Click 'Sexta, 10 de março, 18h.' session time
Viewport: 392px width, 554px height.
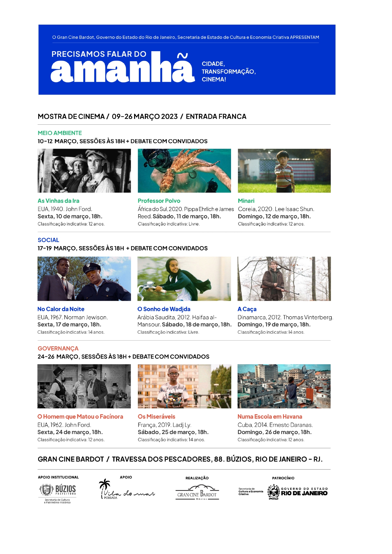tap(70, 217)
